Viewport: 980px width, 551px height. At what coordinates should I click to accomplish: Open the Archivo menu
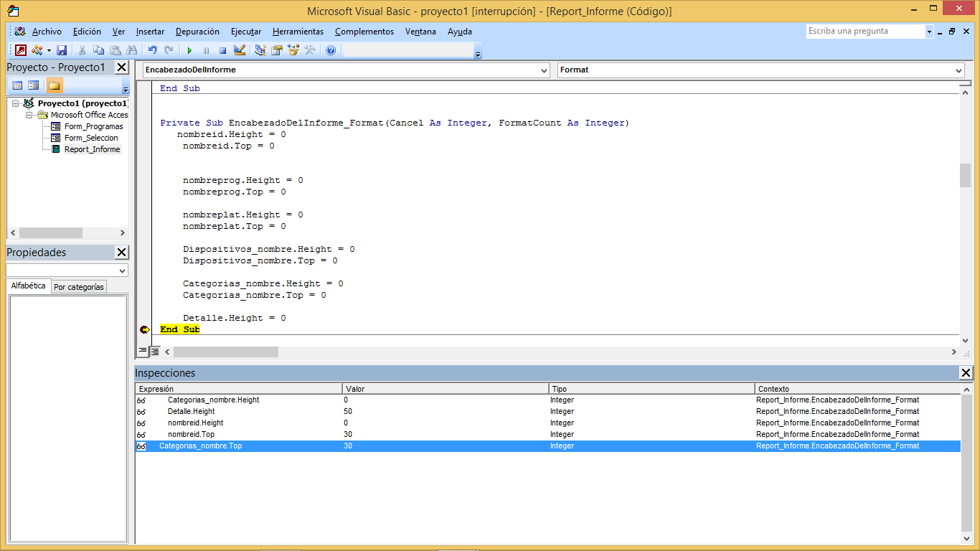tap(47, 32)
